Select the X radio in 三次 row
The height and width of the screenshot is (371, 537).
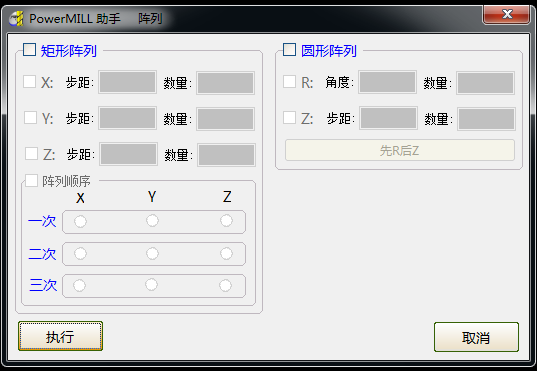click(79, 285)
